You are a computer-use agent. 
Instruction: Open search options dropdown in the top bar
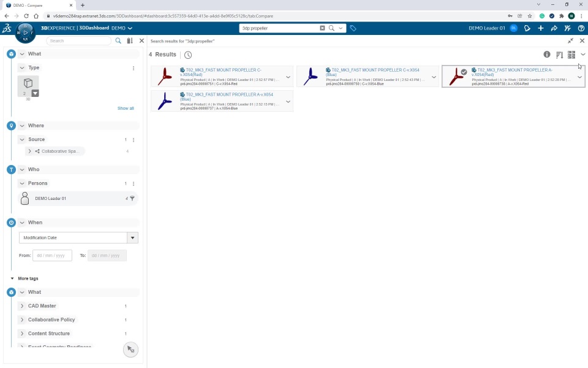coord(341,28)
